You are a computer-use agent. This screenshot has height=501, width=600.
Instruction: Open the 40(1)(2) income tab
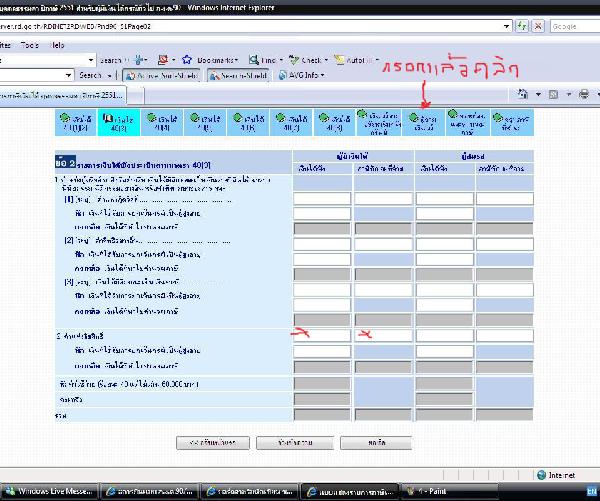(x=76, y=122)
